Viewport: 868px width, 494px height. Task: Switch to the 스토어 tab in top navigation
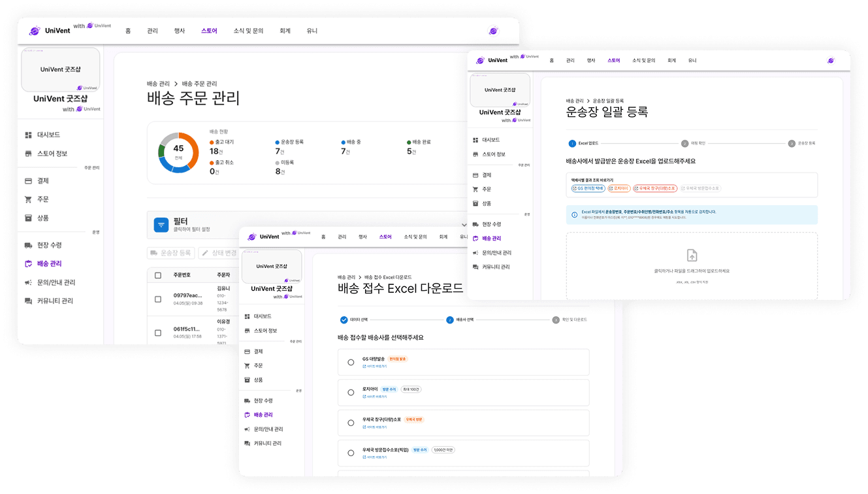point(208,30)
